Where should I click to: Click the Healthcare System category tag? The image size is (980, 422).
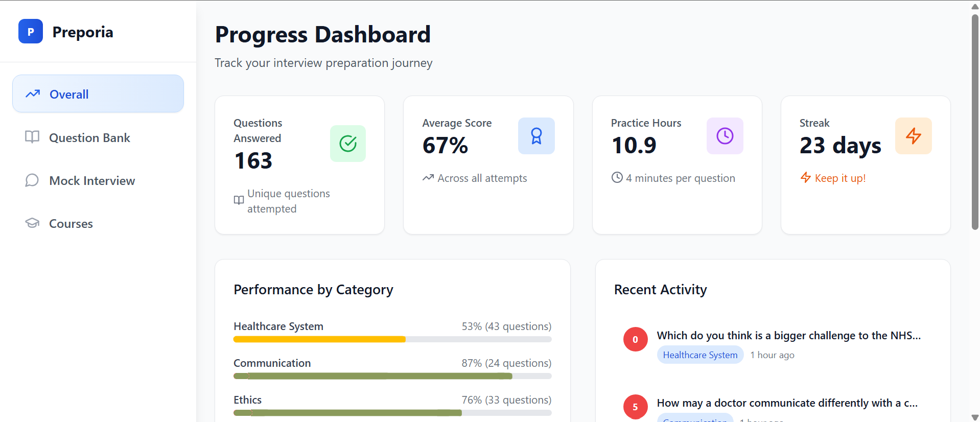pyautogui.click(x=700, y=355)
